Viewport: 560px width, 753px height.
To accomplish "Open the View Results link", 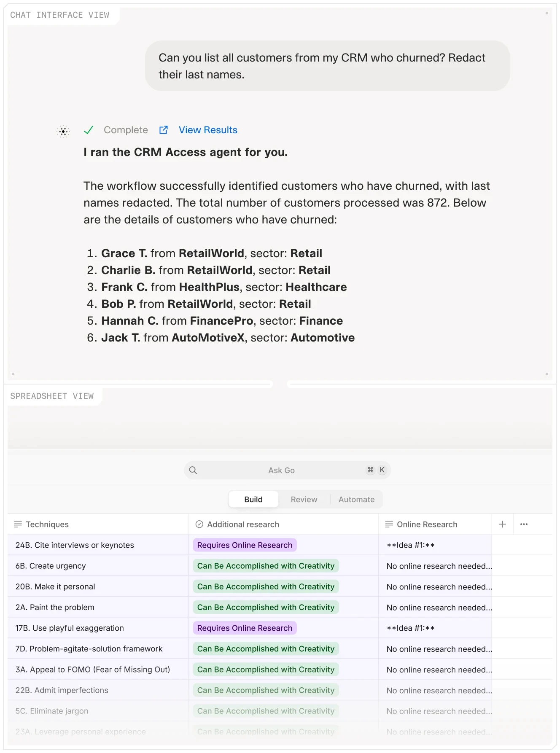I will (208, 130).
